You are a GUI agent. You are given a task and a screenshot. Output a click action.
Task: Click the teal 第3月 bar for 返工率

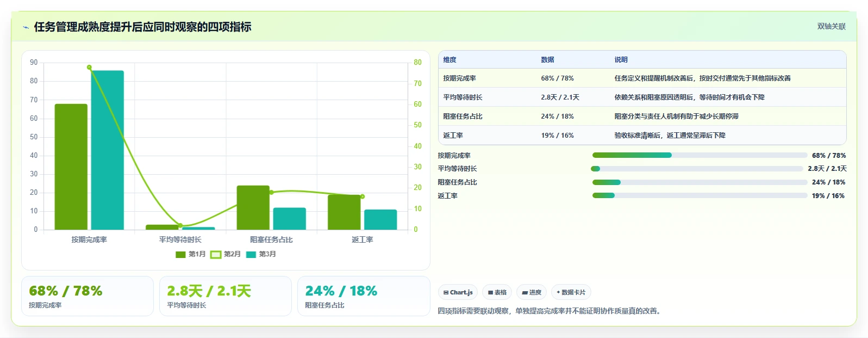pos(380,219)
